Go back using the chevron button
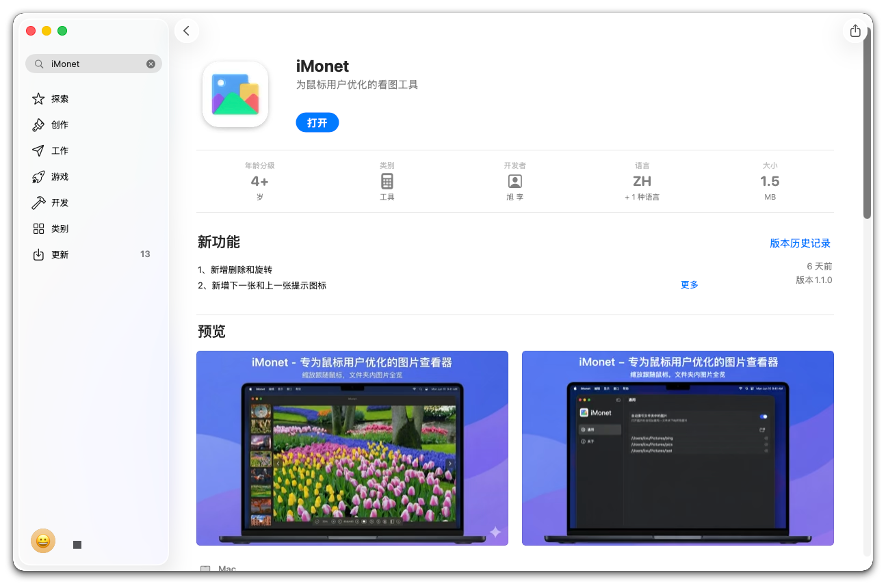The image size is (886, 588). click(x=187, y=31)
